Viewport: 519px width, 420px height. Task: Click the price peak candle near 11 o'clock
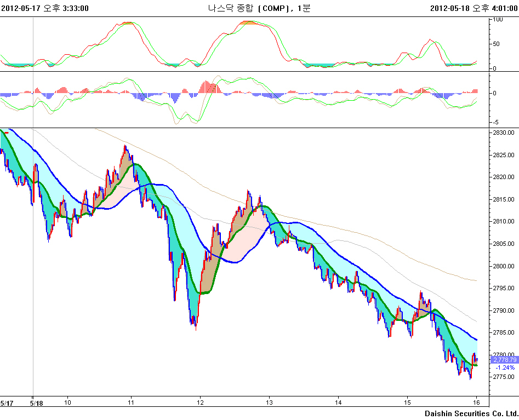tap(125, 148)
